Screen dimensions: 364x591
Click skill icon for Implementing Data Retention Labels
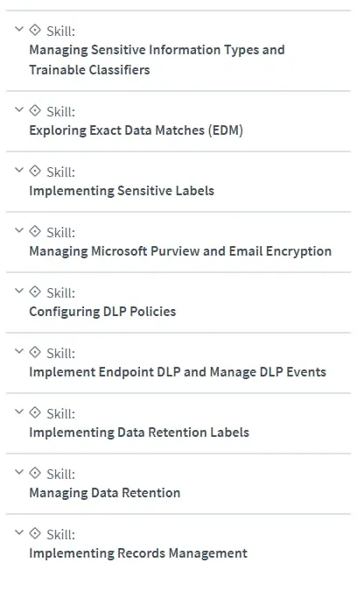coord(35,412)
